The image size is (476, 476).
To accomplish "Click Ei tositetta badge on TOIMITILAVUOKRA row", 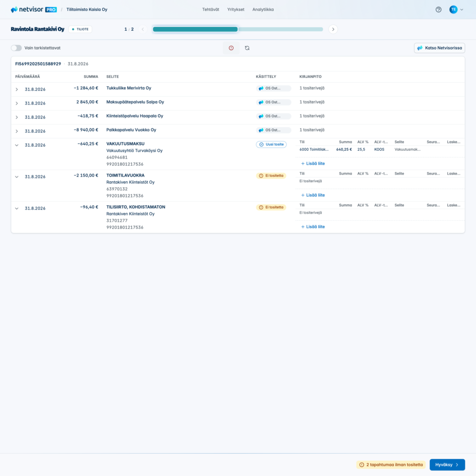I will [x=271, y=176].
